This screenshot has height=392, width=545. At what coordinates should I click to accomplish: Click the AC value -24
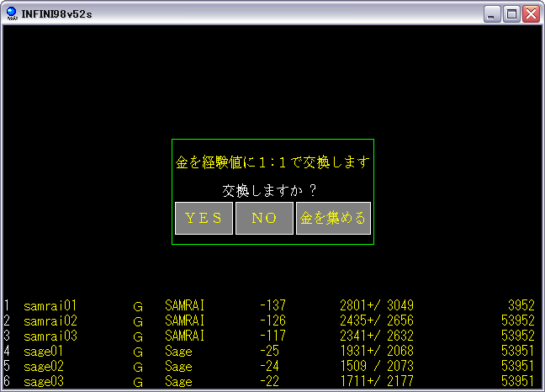(x=270, y=366)
